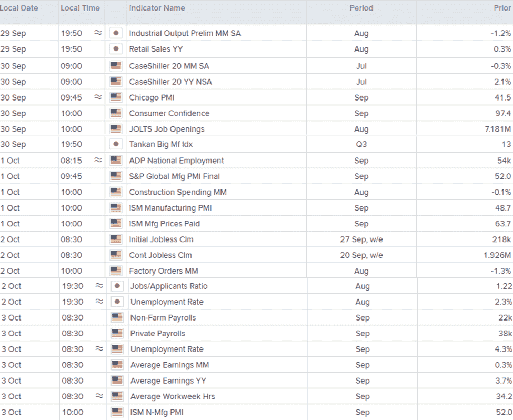513x420 pixels.
Task: Click US flag icon beside Non-Farm Payrolls
Action: click(x=117, y=317)
